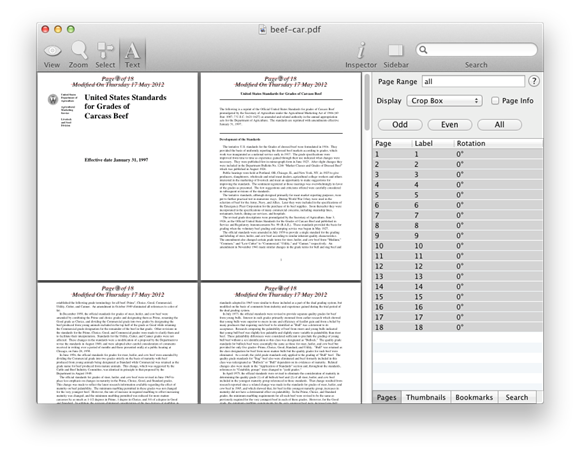Screen dimensions: 580x454
Task: Choose the Select tool in toolbar
Action: click(x=105, y=50)
